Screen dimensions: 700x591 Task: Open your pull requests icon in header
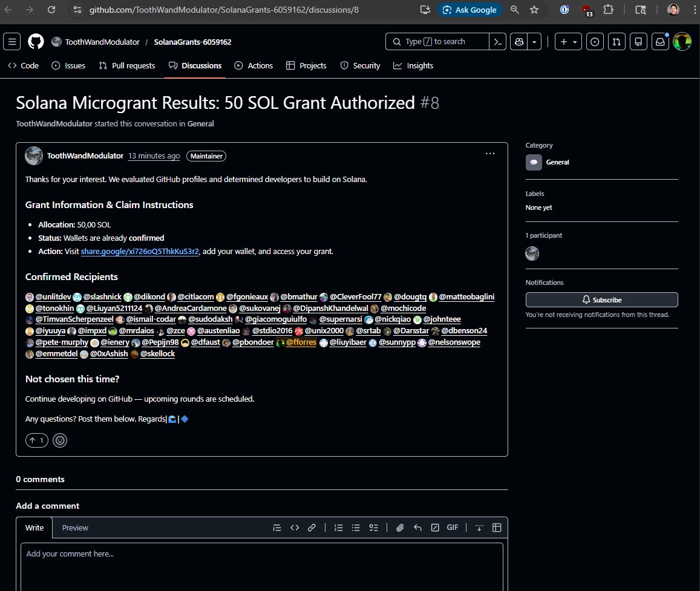pos(617,42)
